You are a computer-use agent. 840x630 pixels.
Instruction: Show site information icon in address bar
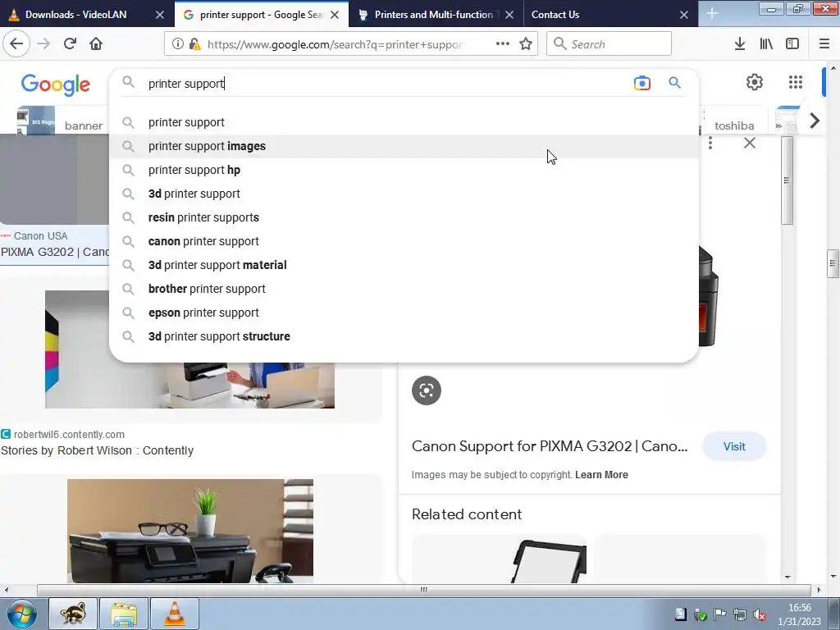click(177, 44)
